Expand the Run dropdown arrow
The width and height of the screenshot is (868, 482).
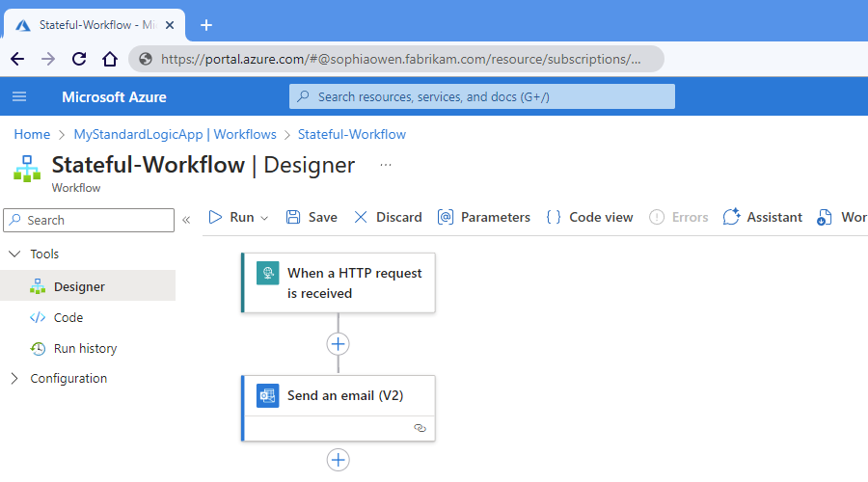click(264, 218)
